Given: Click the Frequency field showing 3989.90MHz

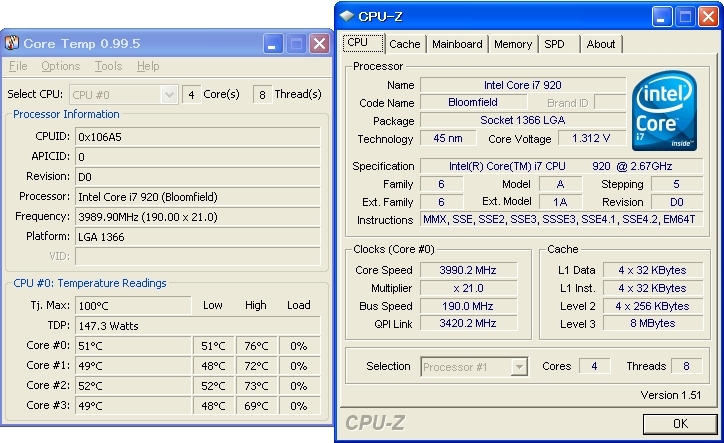Looking at the screenshot, I should [x=198, y=217].
